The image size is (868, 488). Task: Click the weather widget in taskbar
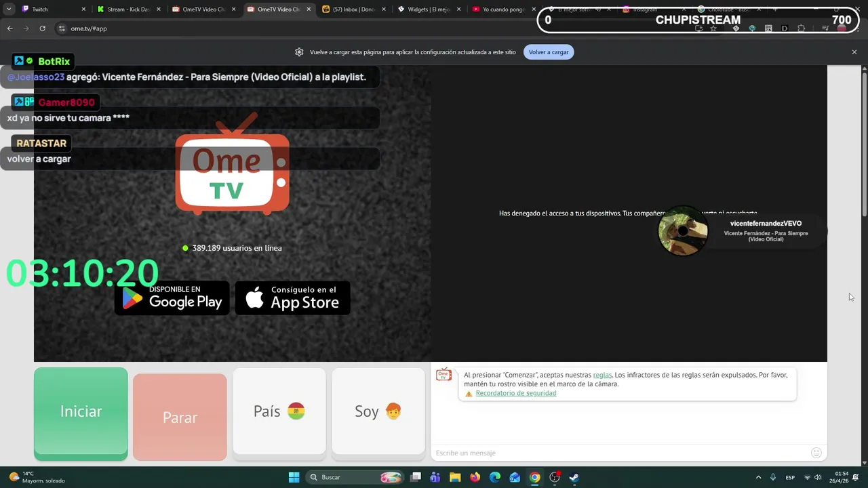click(x=35, y=477)
